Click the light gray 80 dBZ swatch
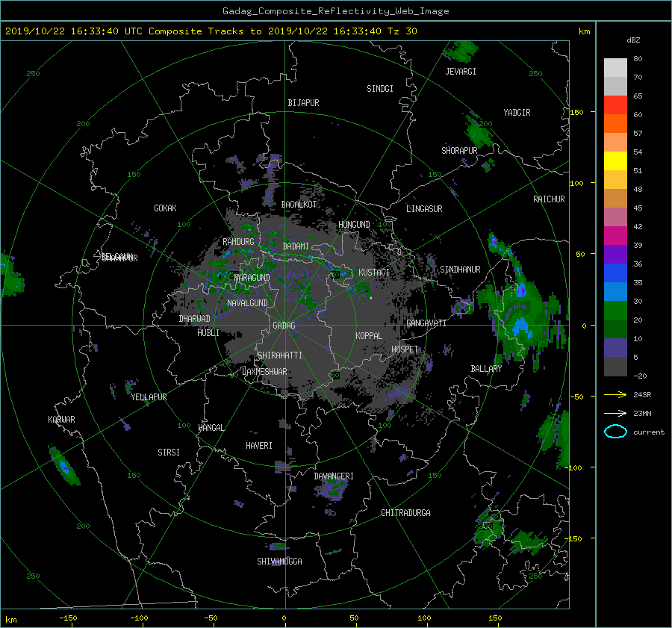 [x=615, y=67]
